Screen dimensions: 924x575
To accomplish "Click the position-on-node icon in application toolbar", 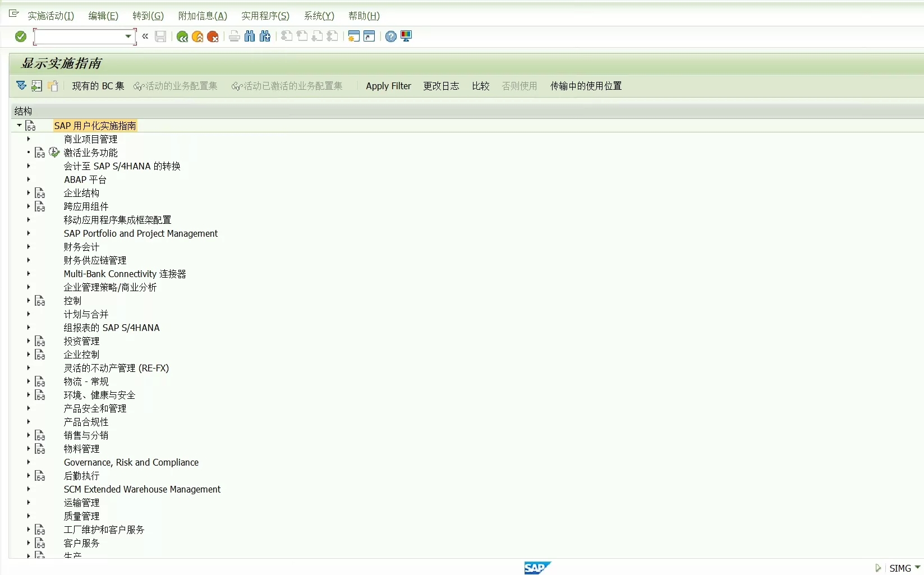I will 37,86.
